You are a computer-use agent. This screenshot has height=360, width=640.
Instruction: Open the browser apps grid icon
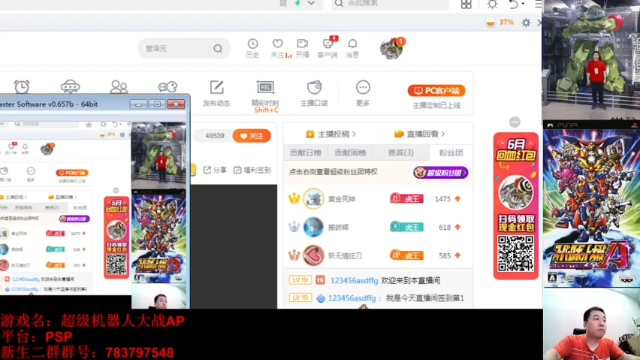coord(466,4)
